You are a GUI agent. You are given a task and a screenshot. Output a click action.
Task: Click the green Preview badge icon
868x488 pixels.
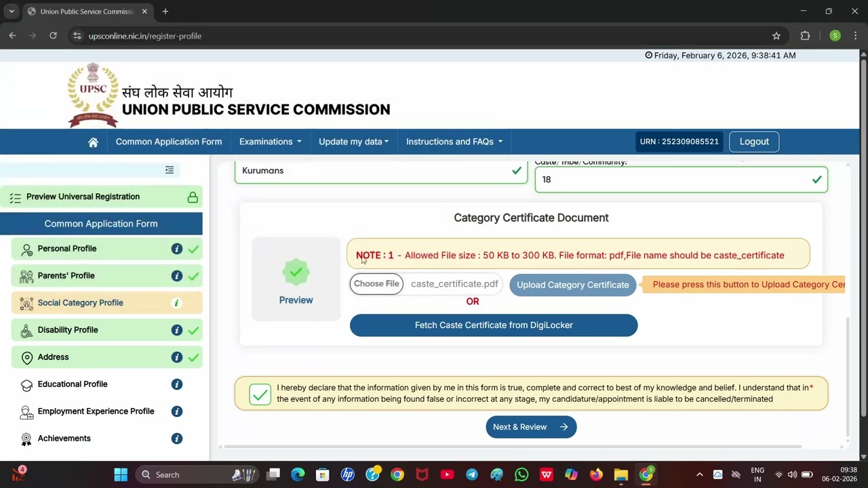296,272
